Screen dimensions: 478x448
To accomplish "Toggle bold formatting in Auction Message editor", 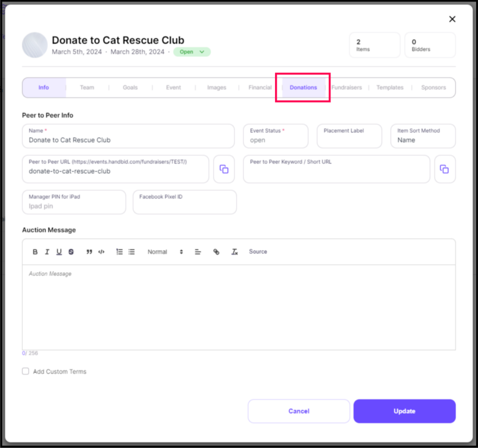I will click(35, 251).
